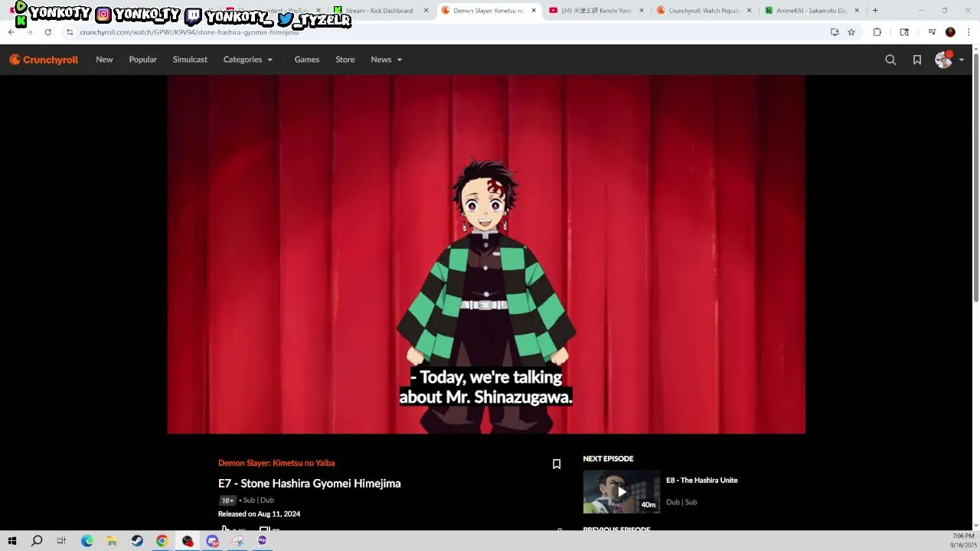The width and height of the screenshot is (980, 551).
Task: Add this episode to watchlist bookmark
Action: 557,464
